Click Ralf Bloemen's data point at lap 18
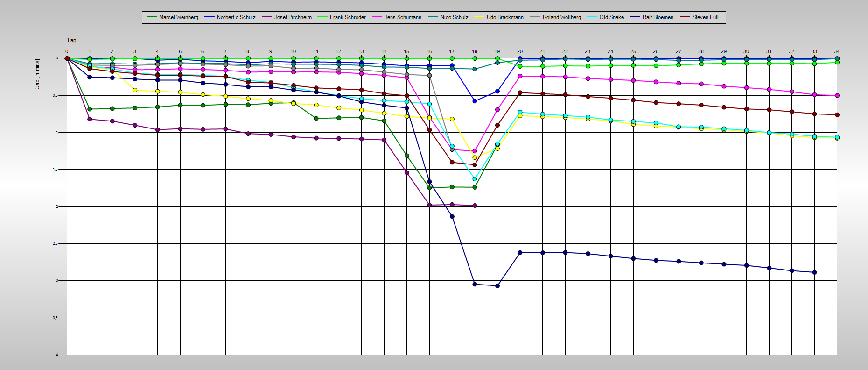The image size is (868, 370). click(475, 284)
